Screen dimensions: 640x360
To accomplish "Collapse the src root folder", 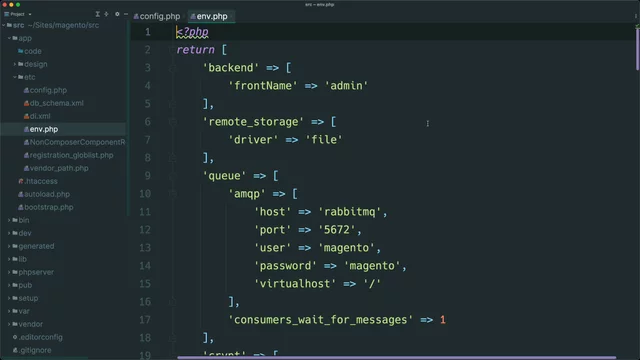I will (4, 25).
